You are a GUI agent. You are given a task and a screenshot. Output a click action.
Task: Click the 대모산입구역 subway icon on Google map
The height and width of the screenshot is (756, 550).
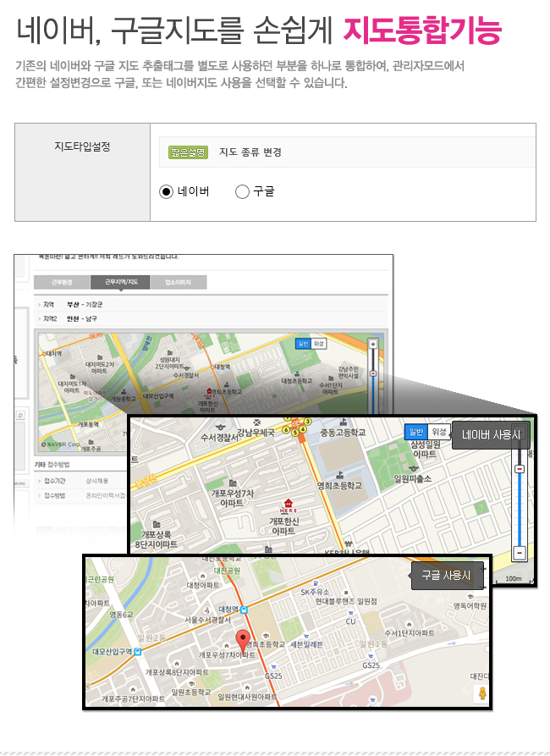pyautogui.click(x=137, y=651)
